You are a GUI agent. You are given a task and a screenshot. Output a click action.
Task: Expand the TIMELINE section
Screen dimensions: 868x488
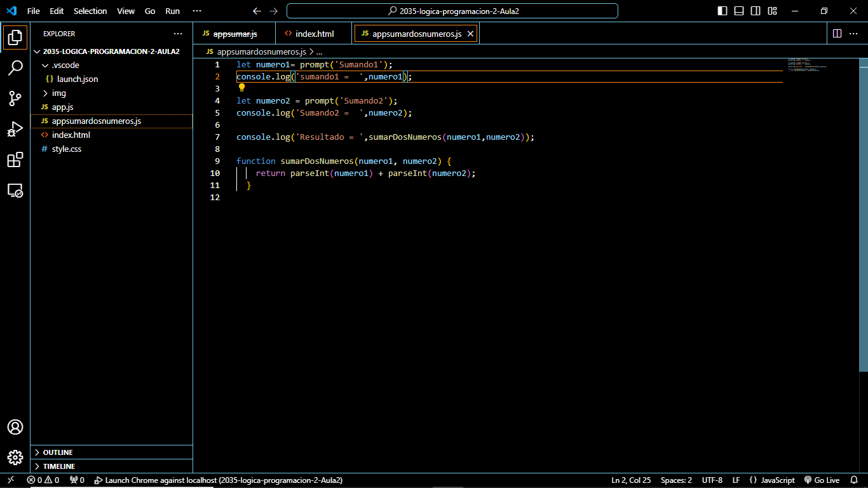coord(111,466)
